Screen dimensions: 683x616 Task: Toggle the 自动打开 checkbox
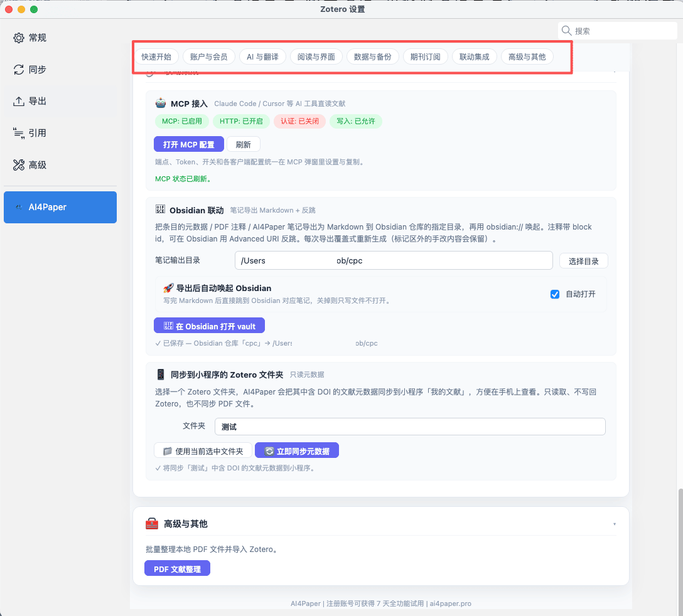coord(555,294)
